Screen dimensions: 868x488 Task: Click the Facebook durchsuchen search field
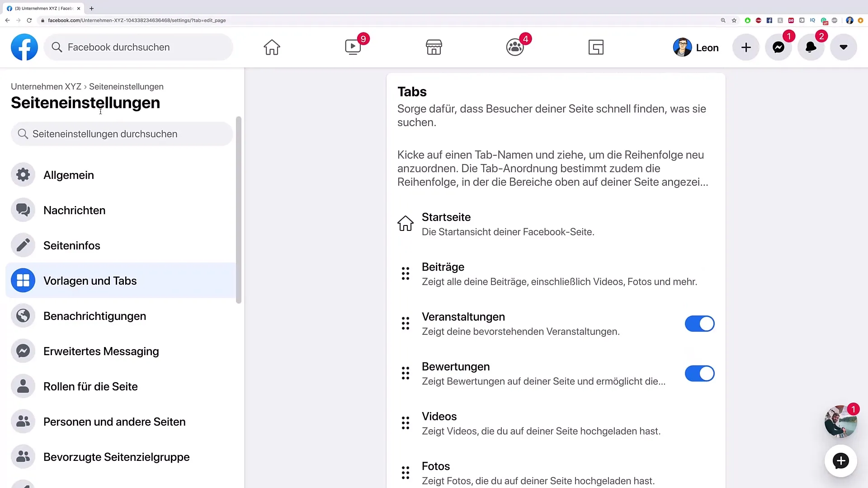click(138, 47)
